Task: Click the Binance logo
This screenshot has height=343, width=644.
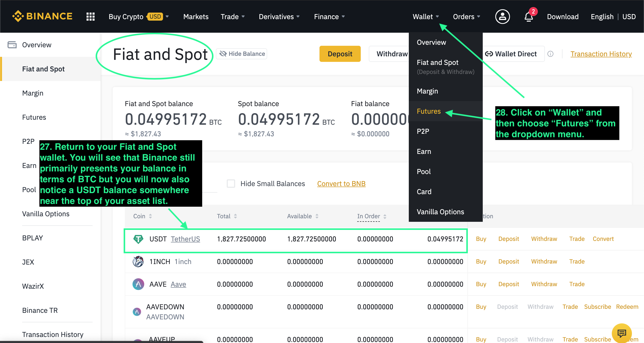Action: (x=42, y=16)
